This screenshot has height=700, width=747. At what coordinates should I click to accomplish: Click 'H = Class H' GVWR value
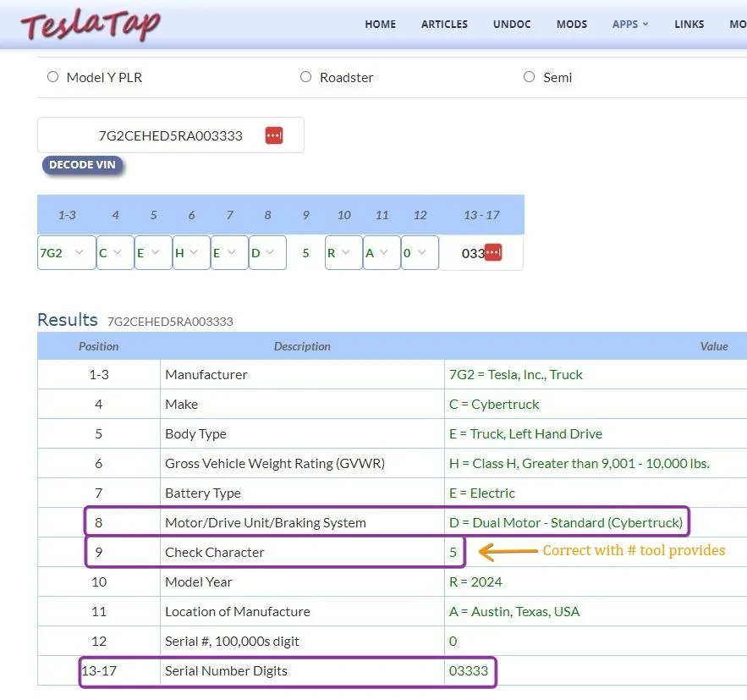(x=579, y=463)
